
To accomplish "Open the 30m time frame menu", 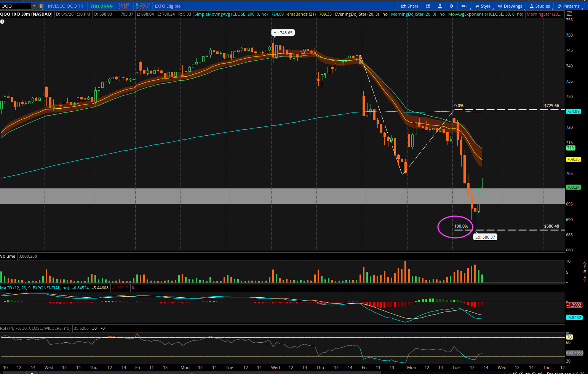I will 464,6.
